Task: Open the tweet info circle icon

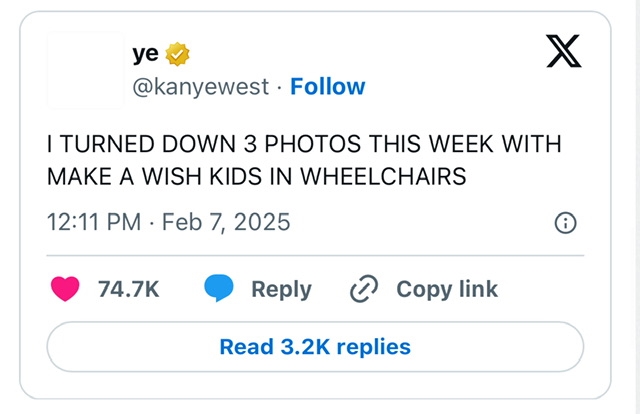Action: coord(565,223)
